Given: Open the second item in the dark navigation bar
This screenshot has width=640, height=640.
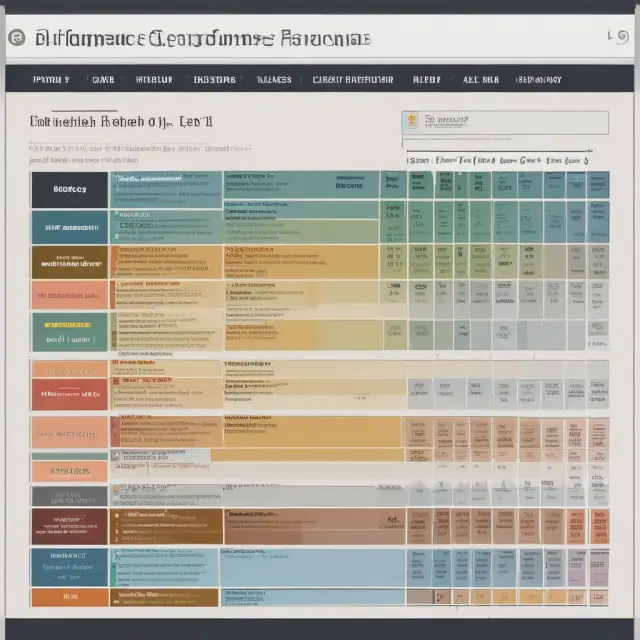Looking at the screenshot, I should click(x=103, y=80).
